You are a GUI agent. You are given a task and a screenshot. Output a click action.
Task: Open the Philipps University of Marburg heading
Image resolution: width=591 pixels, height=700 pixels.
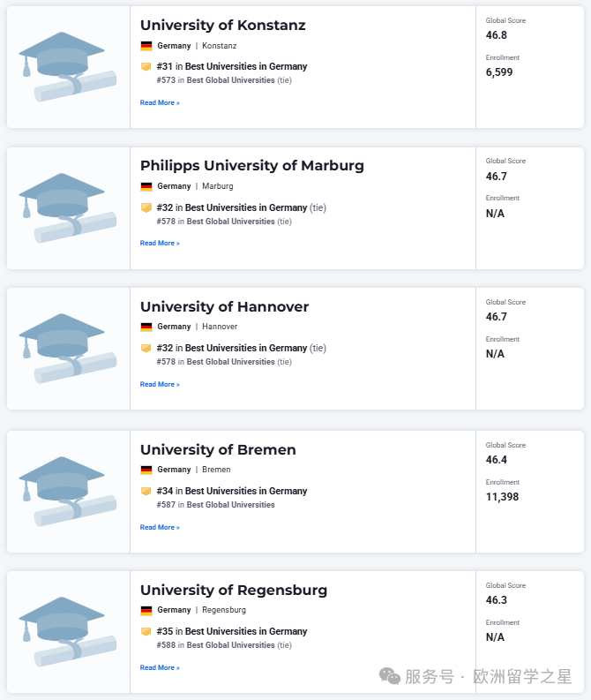(x=252, y=166)
